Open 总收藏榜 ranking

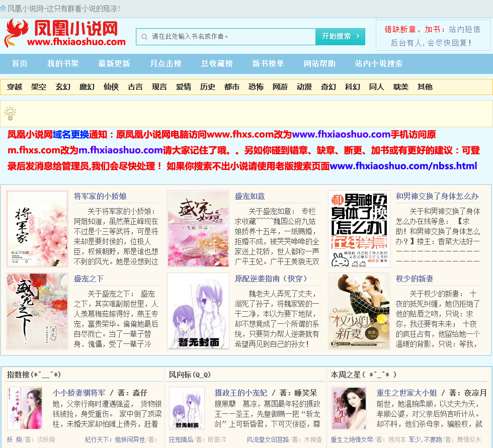click(217, 63)
